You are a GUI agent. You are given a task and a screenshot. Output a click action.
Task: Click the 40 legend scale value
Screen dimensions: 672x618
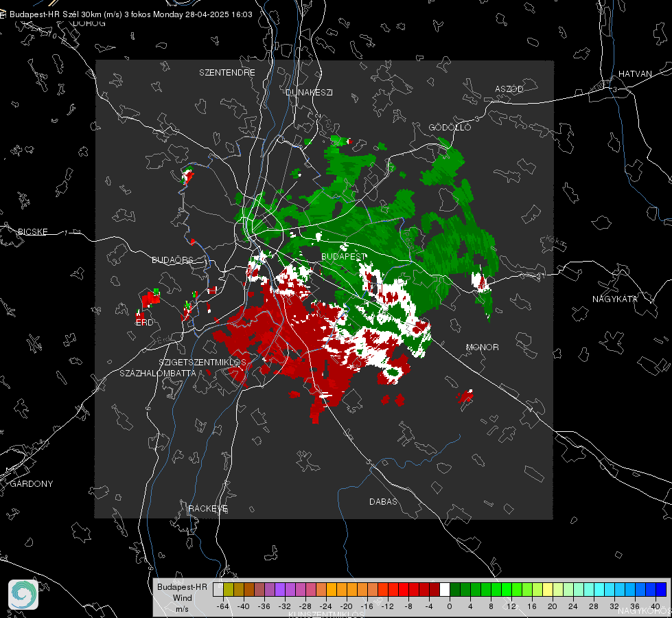click(x=656, y=606)
